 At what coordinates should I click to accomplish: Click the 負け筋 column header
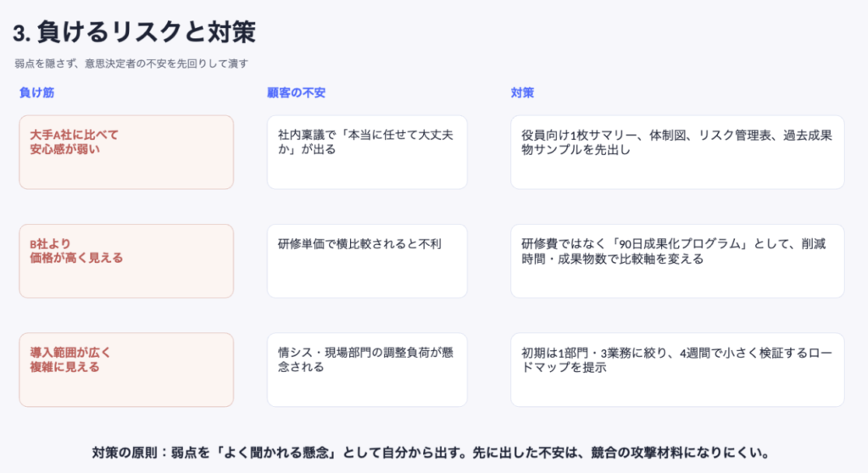[x=36, y=92]
